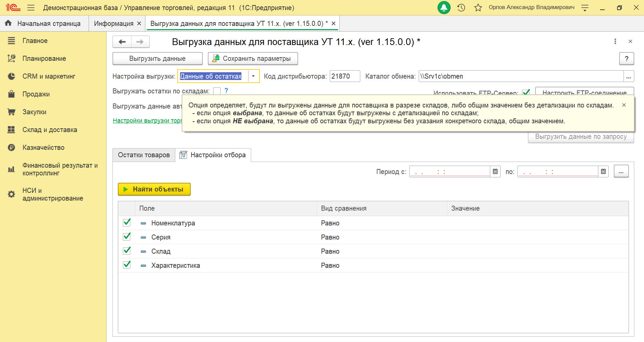Click the blue ? hint next to checkbox

point(226,91)
